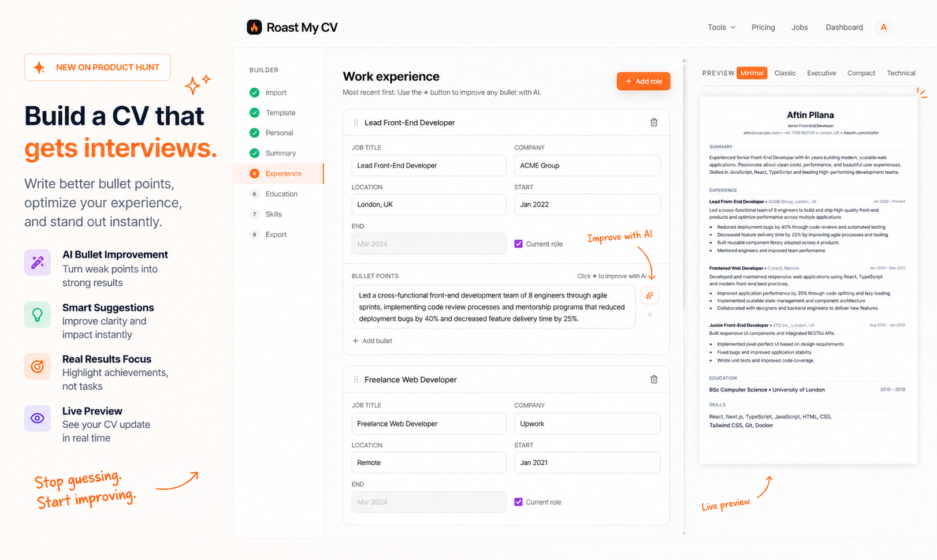Improve the bullet with the AI sparkle button
Screen dimensions: 937x560
[x=650, y=296]
